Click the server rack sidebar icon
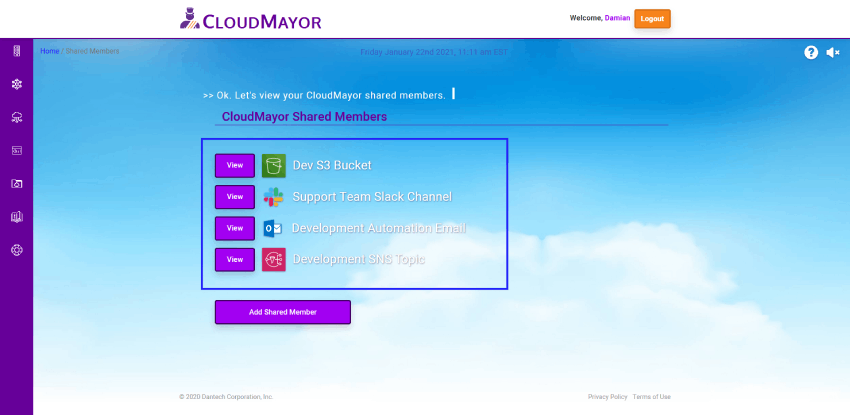Screen dimensions: 850x415 tap(17, 51)
